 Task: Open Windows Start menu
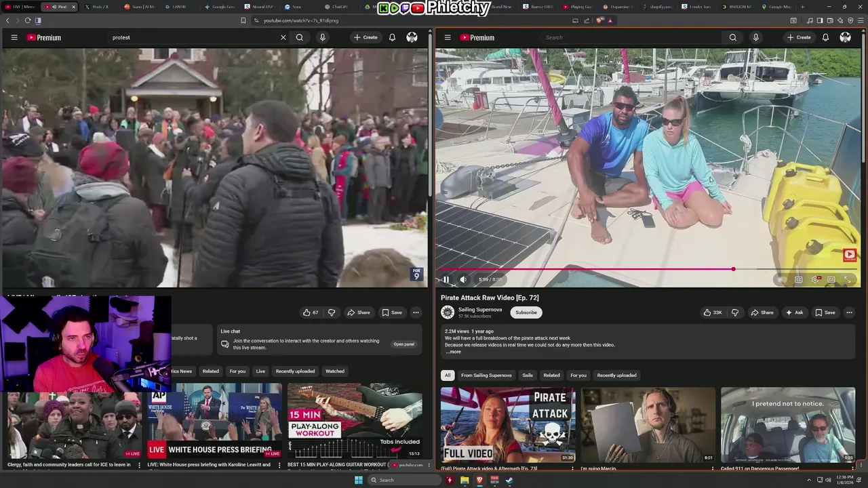(x=359, y=480)
